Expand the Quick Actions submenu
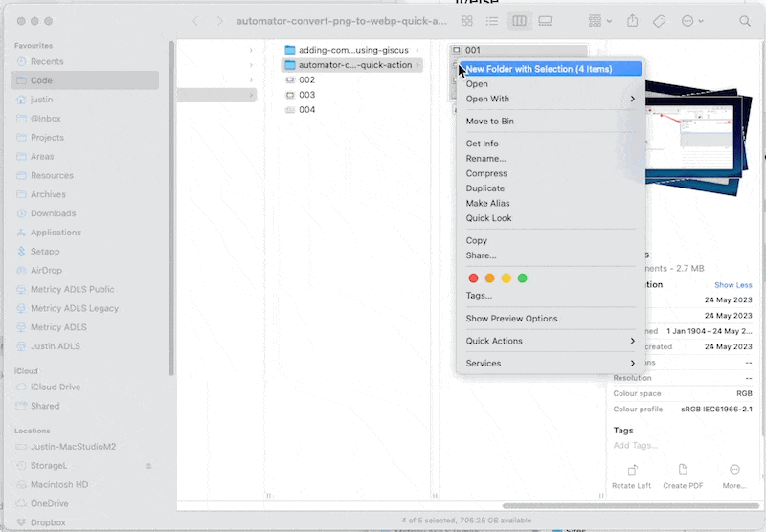 (x=550, y=341)
